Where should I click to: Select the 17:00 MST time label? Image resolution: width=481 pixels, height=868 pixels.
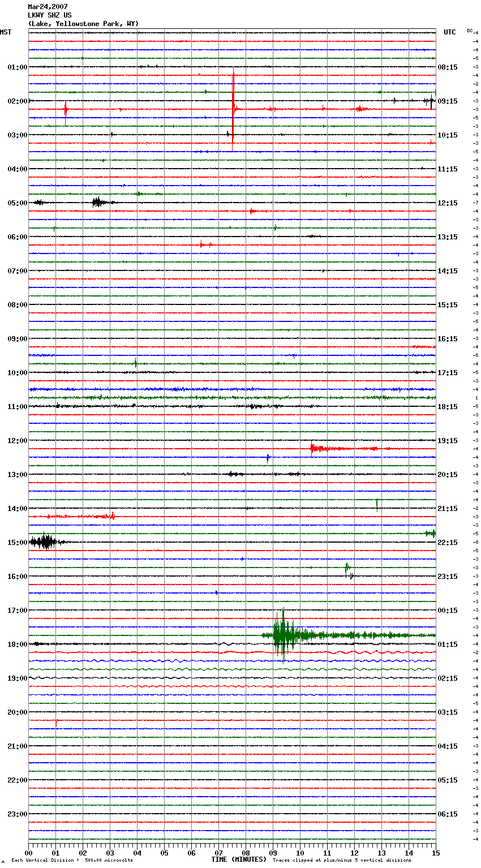17,610
